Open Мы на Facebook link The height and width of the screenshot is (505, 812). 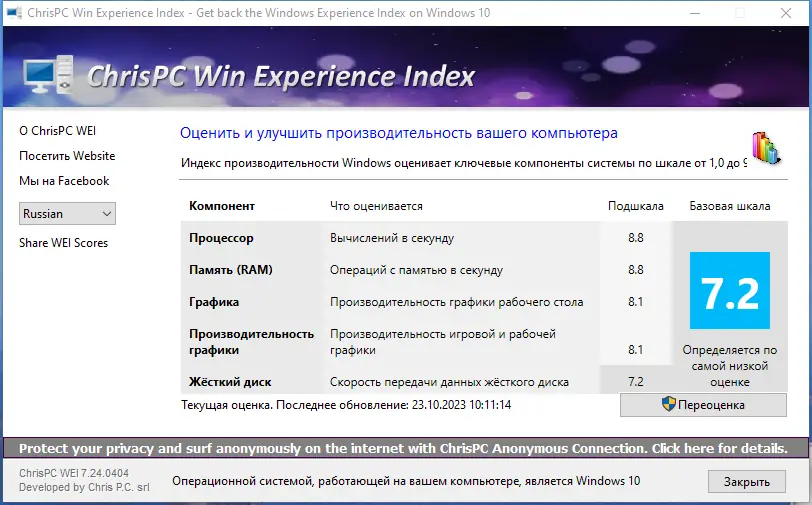64,181
